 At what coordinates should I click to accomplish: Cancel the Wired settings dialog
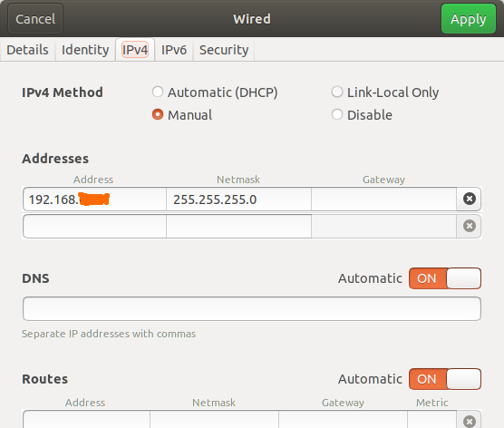[35, 19]
